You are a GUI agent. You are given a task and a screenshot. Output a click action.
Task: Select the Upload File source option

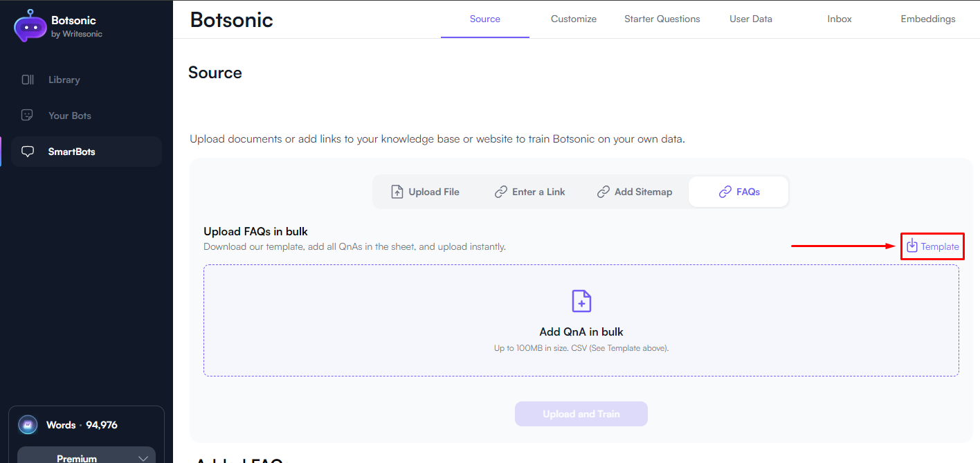click(425, 192)
